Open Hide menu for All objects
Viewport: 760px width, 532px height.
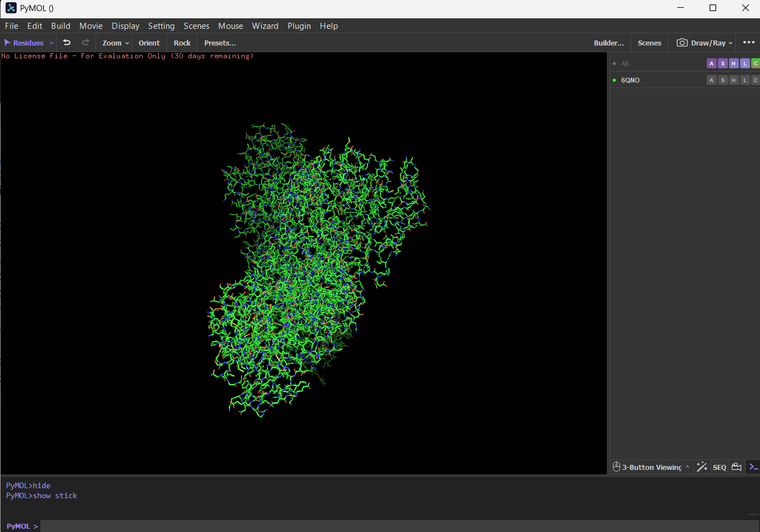click(x=734, y=64)
